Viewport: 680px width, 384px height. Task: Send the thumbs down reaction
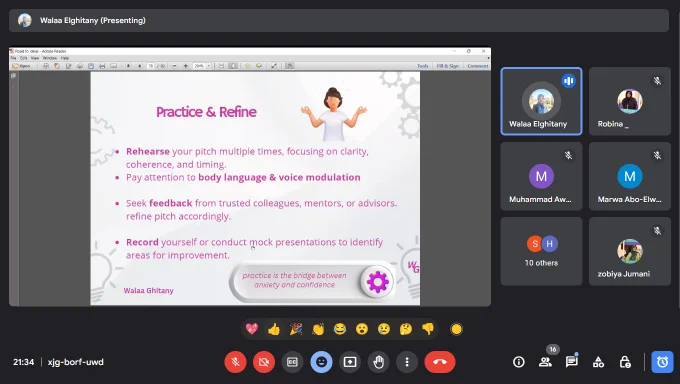click(428, 329)
